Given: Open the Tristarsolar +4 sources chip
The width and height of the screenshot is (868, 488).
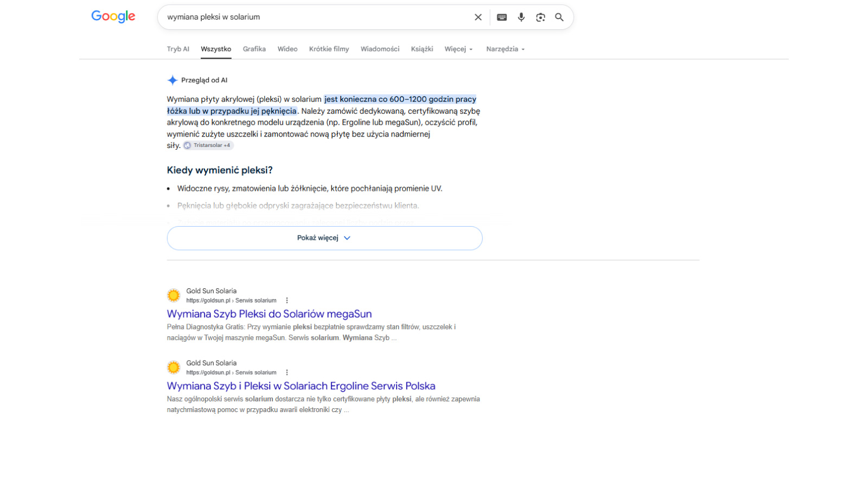Looking at the screenshot, I should (x=208, y=145).
